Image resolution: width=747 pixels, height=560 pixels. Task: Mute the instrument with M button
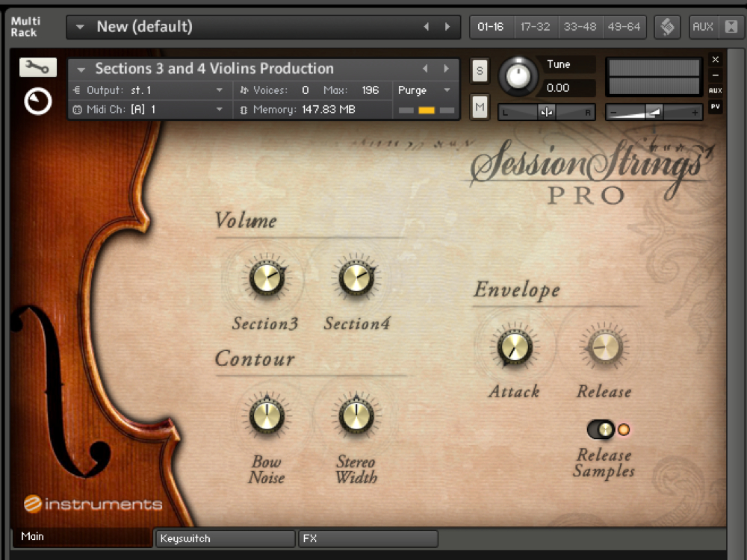click(x=480, y=107)
